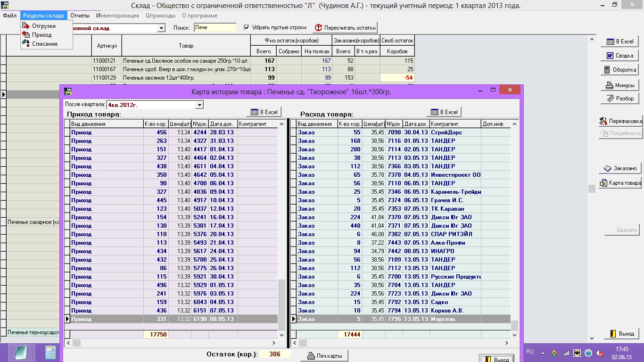The image size is (644, 362).
Task: Open the 'Отчеты' menu
Action: point(80,16)
